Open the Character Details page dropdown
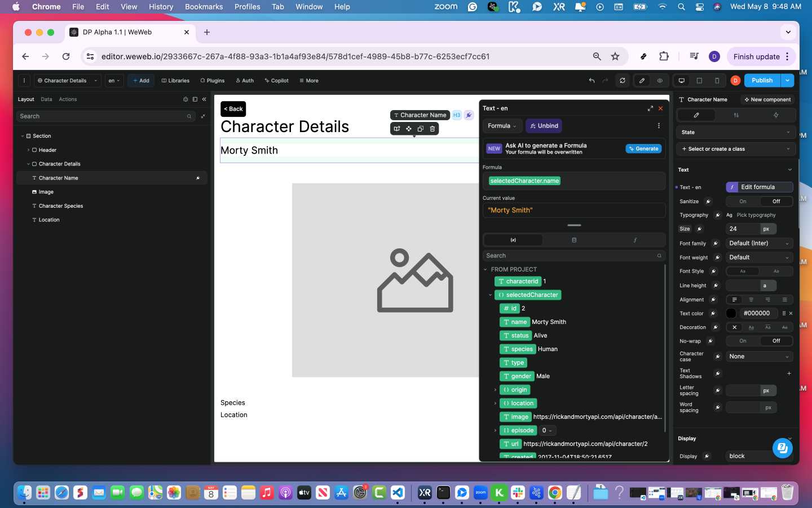 (68, 81)
